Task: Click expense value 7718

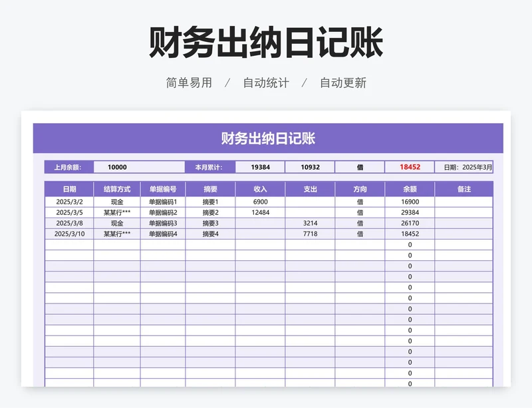Action: click(310, 234)
